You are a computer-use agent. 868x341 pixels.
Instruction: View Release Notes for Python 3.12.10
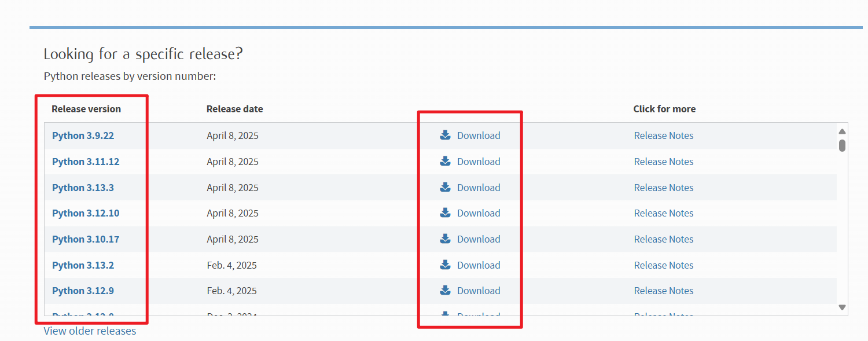point(664,213)
